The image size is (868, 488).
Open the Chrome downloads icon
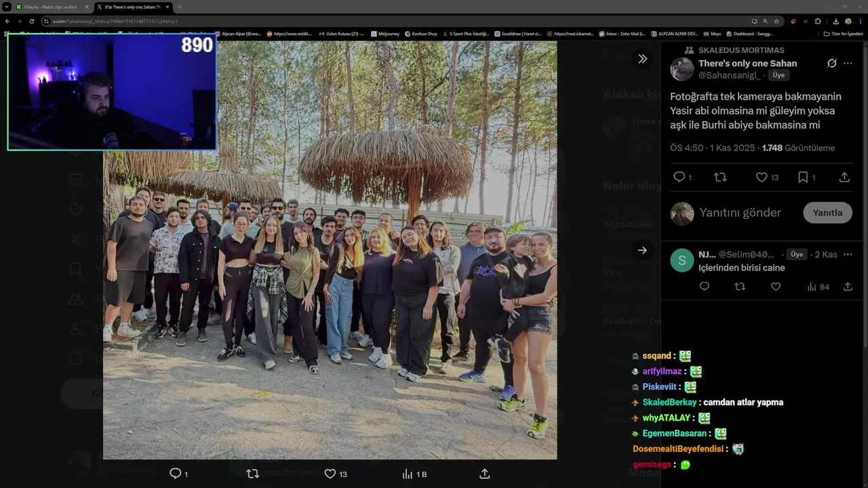(835, 21)
